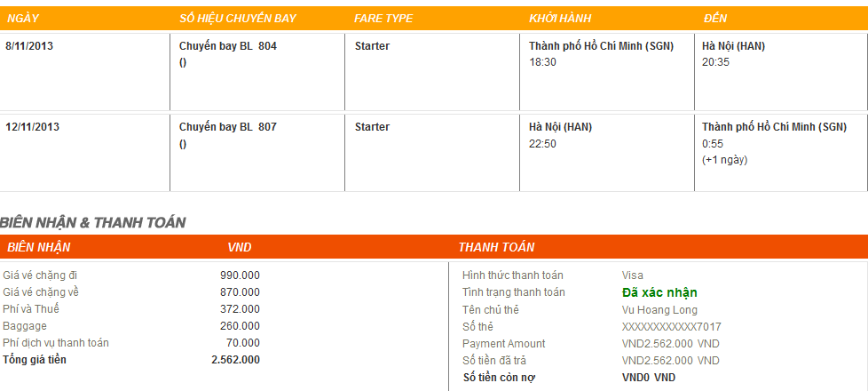
Task: Click the FARE TYPE column header
Action: point(383,19)
